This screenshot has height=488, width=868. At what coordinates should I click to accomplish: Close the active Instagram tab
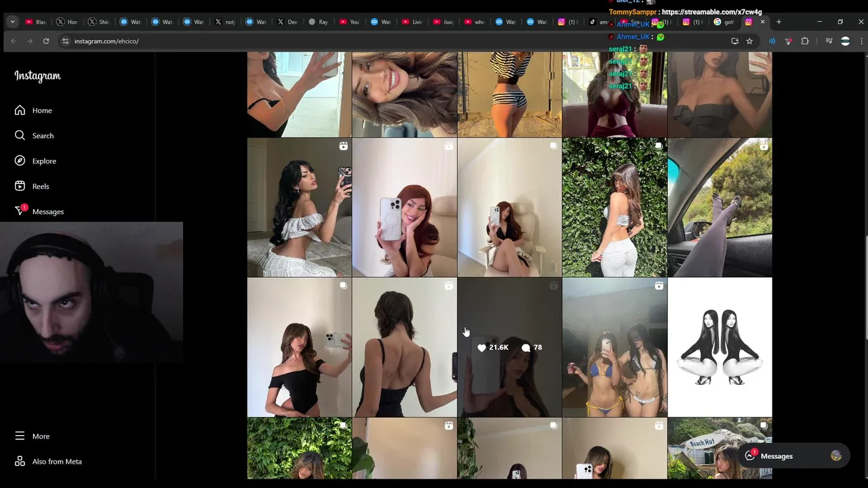click(762, 22)
